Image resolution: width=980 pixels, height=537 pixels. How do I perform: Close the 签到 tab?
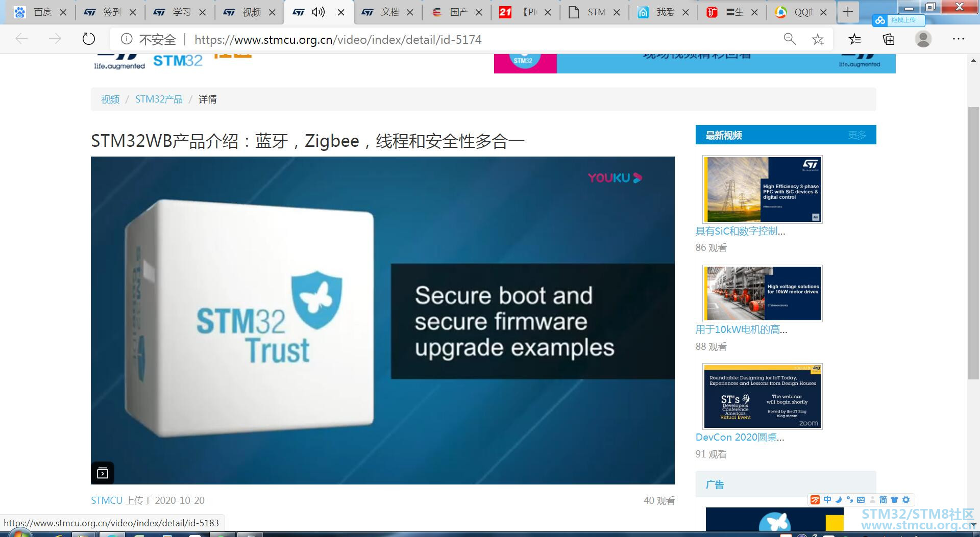[x=133, y=12]
